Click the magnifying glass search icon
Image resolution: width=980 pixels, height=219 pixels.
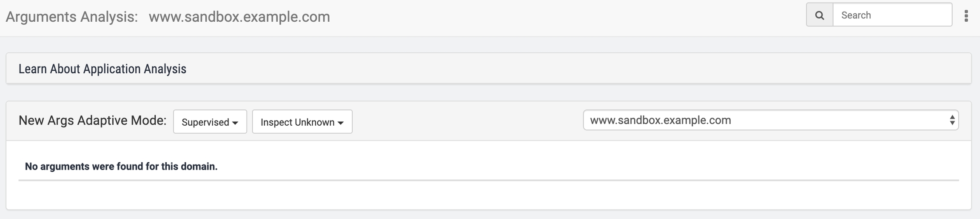[x=819, y=15]
